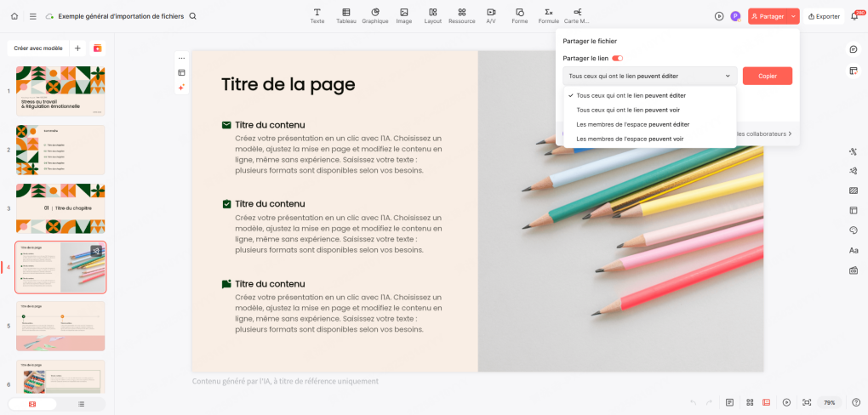The height and width of the screenshot is (415, 868).
Task: Choose 'Les membres de l'espace peuvent éditer'
Action: 632,124
